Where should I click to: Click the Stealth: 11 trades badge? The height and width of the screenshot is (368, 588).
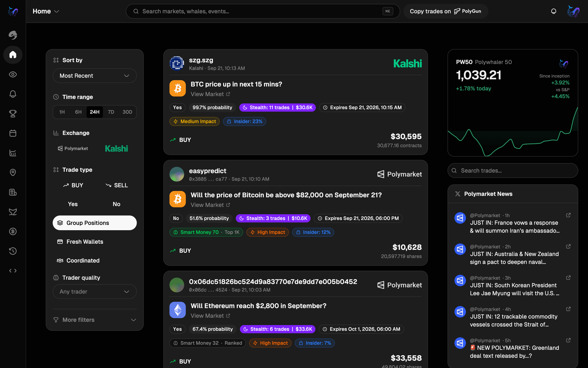(277, 108)
